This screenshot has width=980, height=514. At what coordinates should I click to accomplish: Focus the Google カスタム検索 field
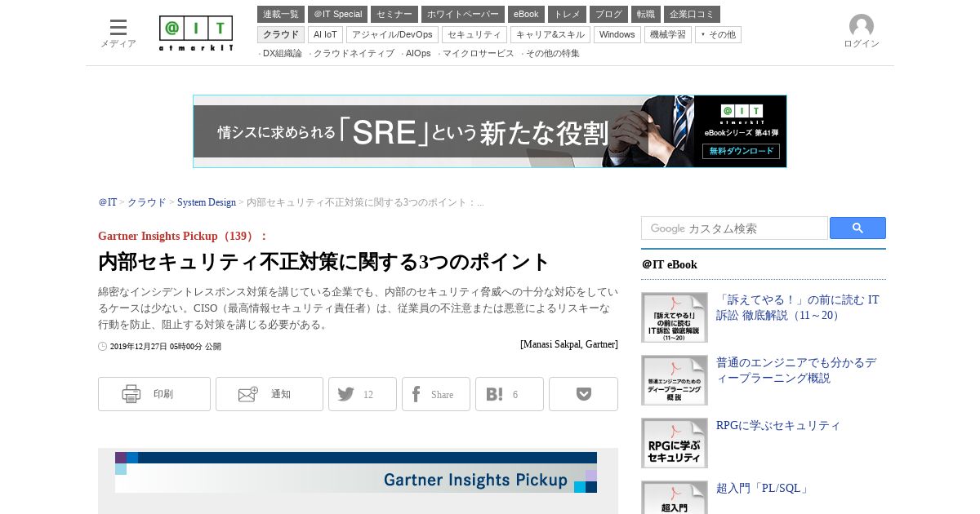(734, 228)
